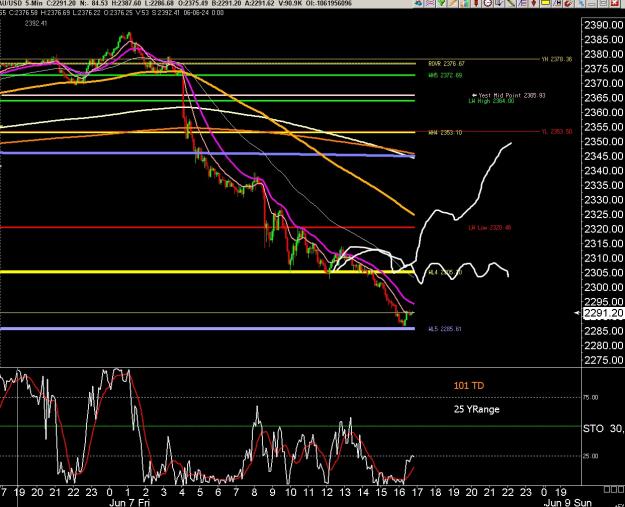
Task: Click the orange 101 TD text
Action: click(x=469, y=385)
